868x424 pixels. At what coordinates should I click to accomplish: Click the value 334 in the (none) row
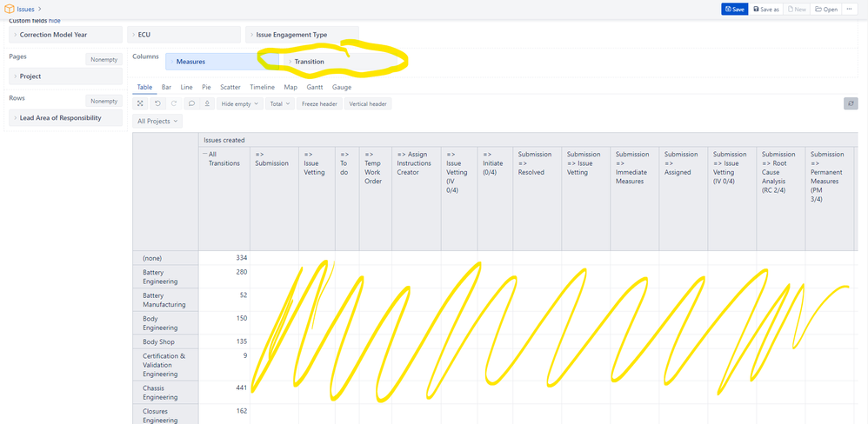242,258
